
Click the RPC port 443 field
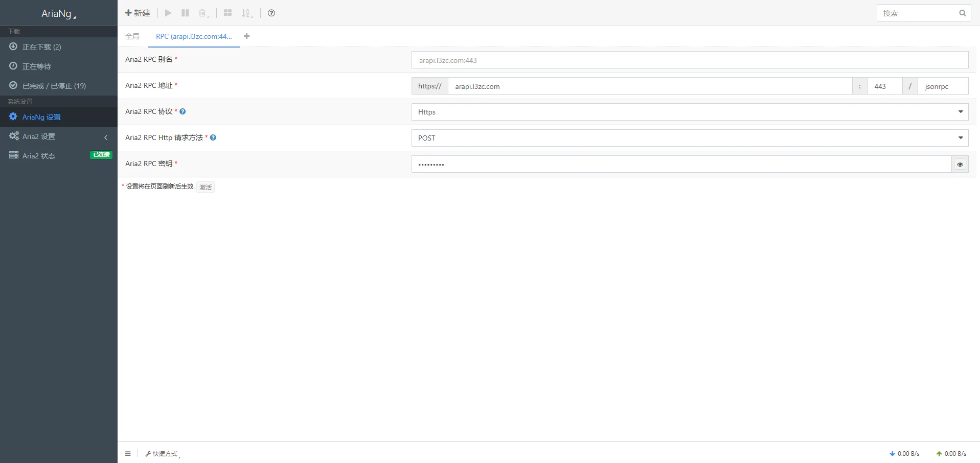coord(884,86)
